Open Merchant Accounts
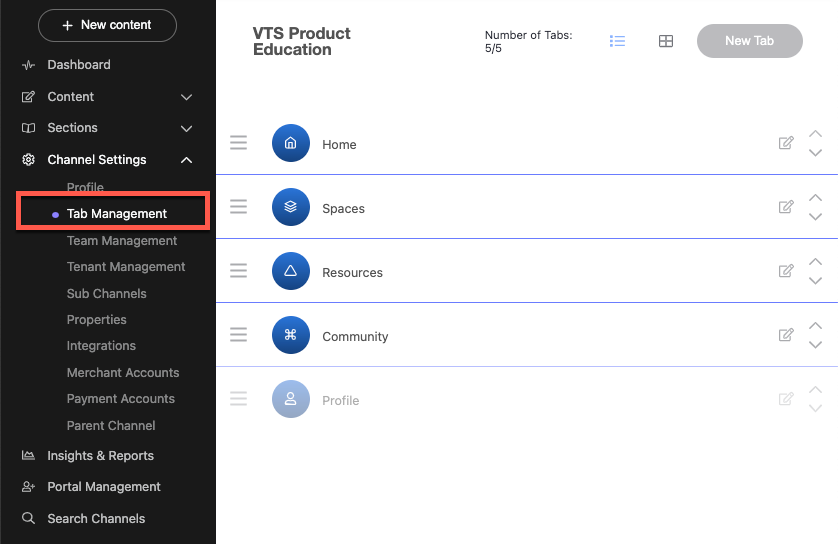The image size is (838, 544). 123,372
